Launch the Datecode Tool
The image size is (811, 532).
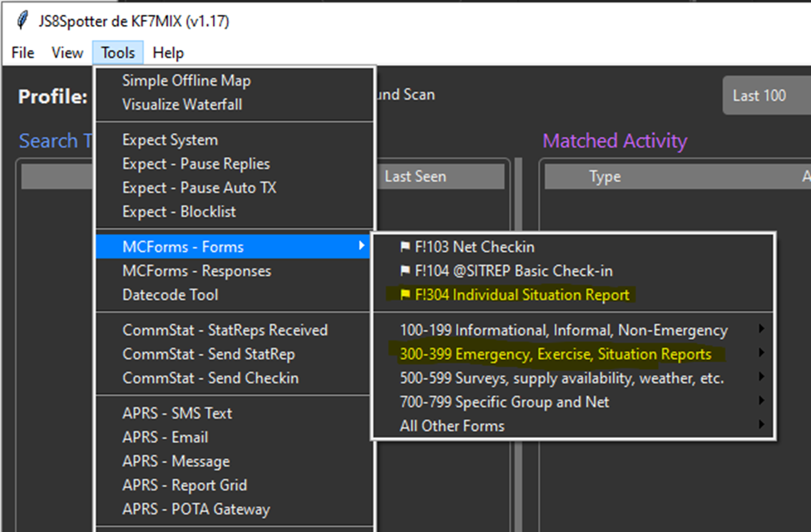(235, 295)
